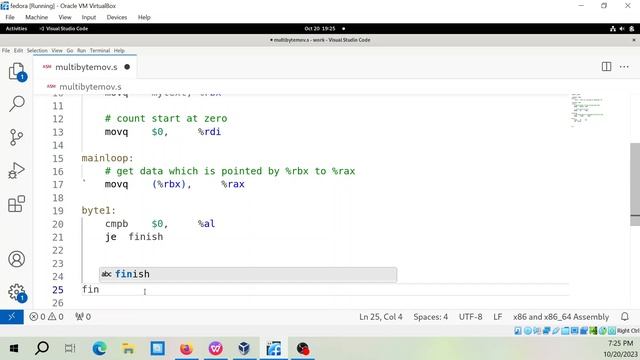This screenshot has height=360, width=640.
Task: Open VS Code File menu
Action: pyautogui.click(x=6, y=51)
